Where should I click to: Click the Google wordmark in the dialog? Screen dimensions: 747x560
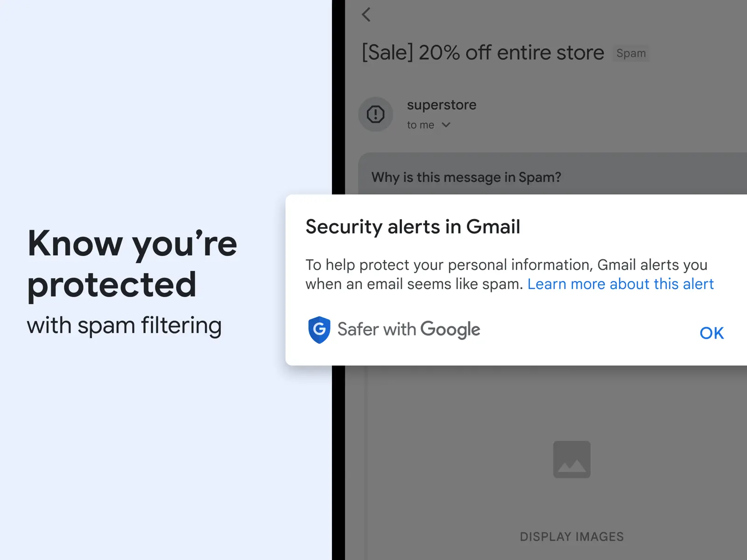coord(450,330)
